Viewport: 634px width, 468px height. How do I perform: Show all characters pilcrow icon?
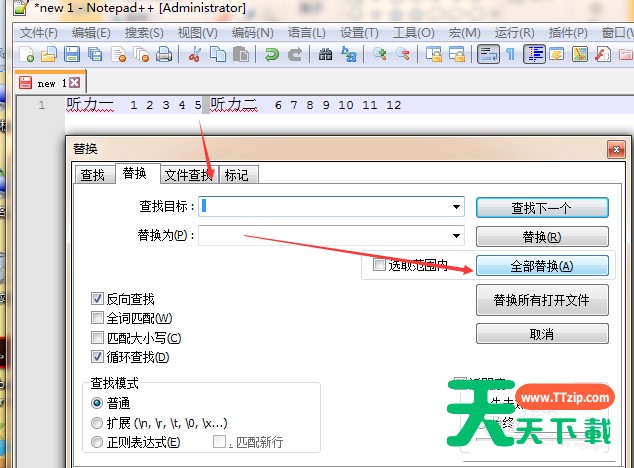(511, 54)
